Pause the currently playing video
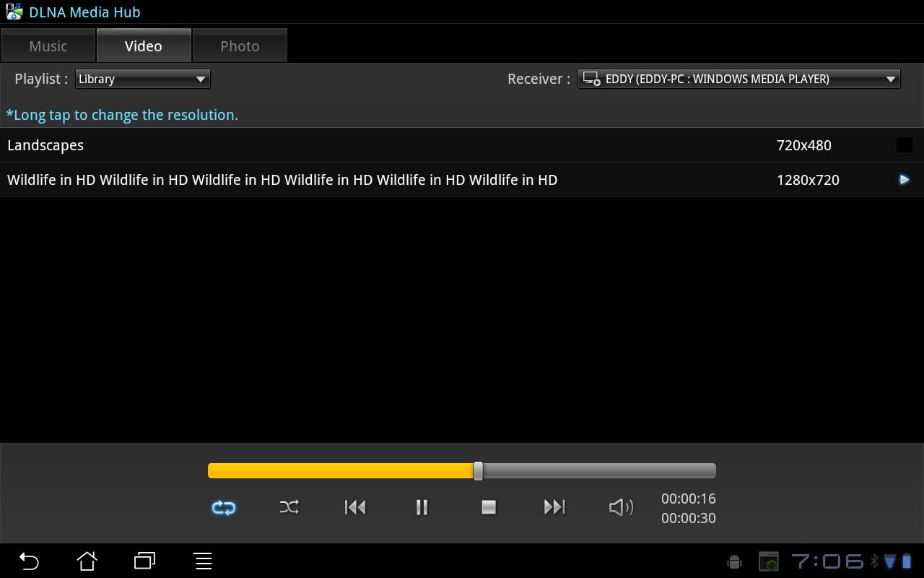924x578 pixels. pos(422,507)
